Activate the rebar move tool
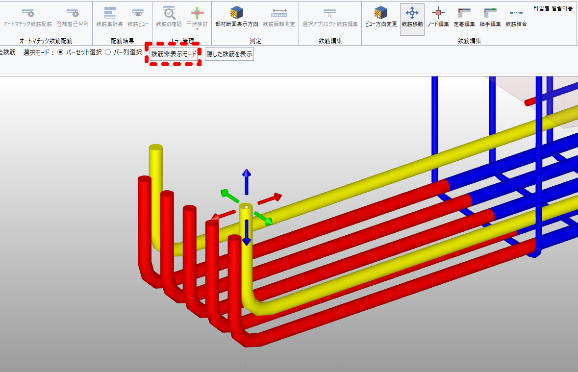Screen dimensions: 578x372 412,18
